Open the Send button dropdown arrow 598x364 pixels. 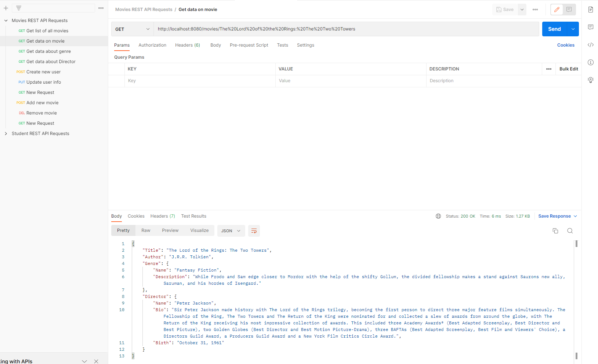tap(573, 29)
